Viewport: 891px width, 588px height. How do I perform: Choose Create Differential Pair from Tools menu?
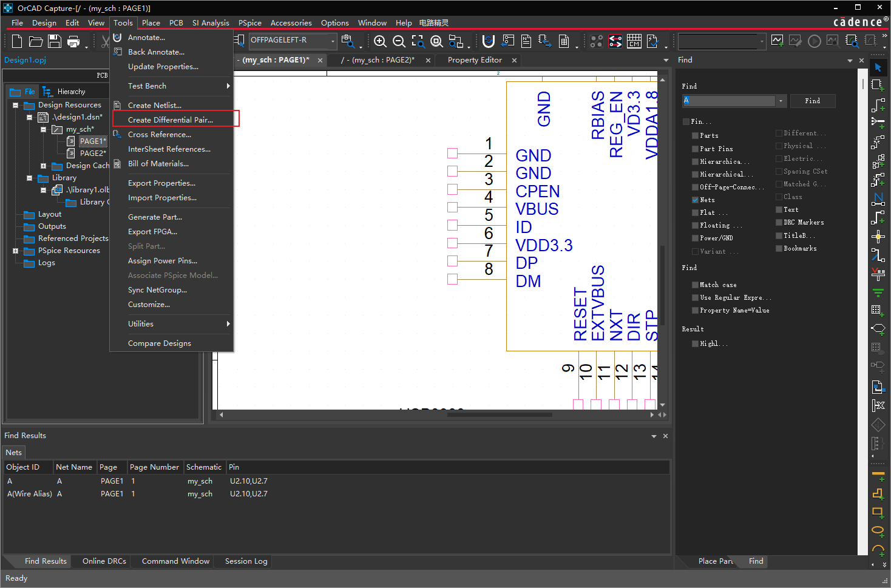coord(171,120)
